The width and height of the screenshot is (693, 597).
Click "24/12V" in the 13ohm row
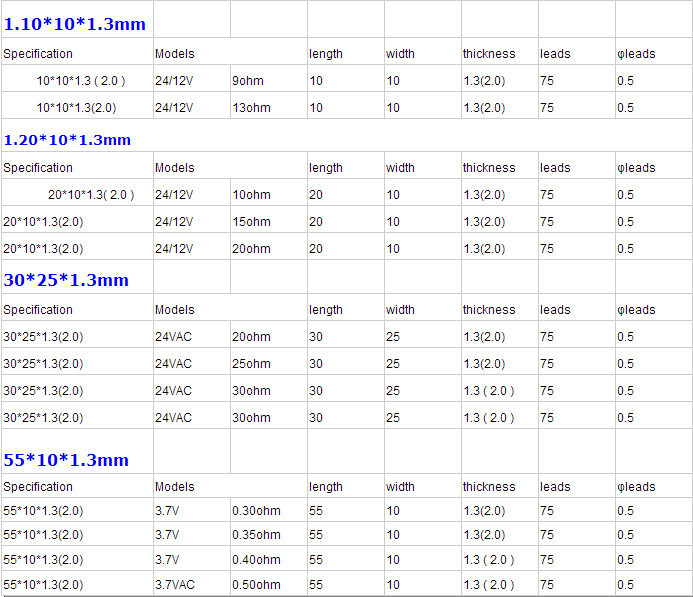pos(174,108)
